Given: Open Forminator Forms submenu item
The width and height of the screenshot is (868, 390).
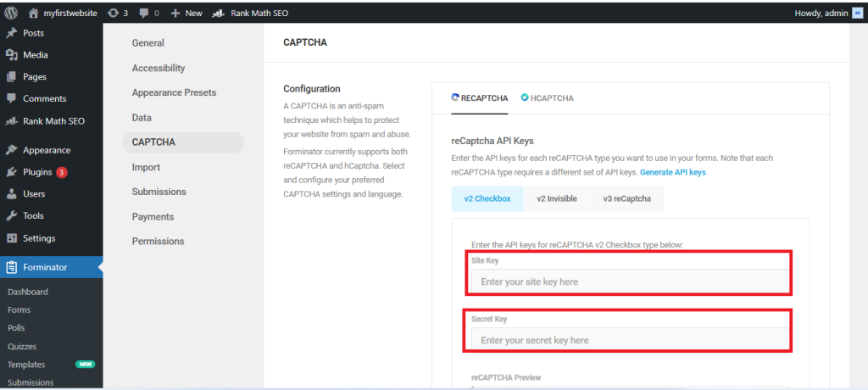Looking at the screenshot, I should tap(19, 310).
